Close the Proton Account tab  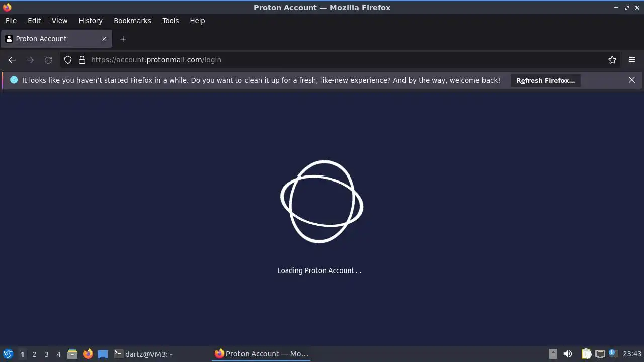104,39
